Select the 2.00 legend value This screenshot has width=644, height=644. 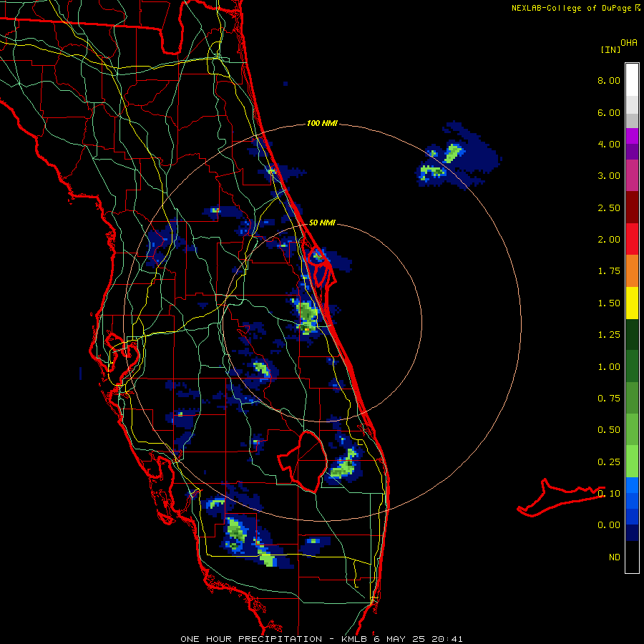[x=609, y=240]
